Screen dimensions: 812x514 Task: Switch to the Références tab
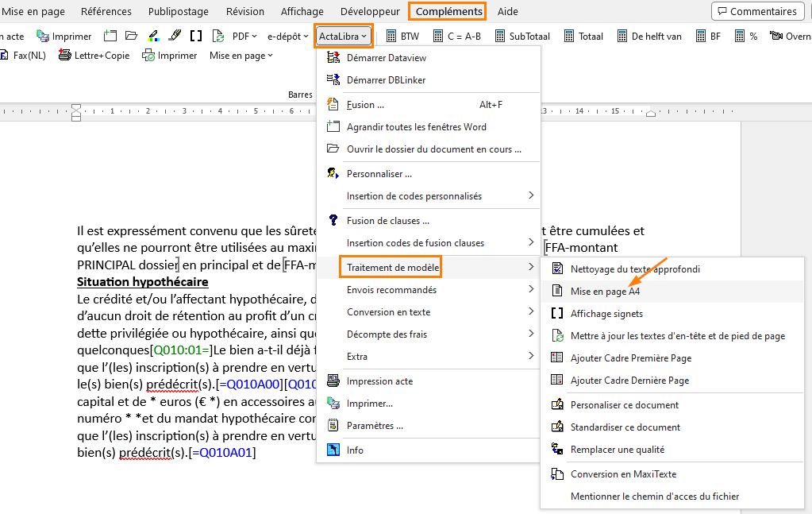pyautogui.click(x=106, y=11)
